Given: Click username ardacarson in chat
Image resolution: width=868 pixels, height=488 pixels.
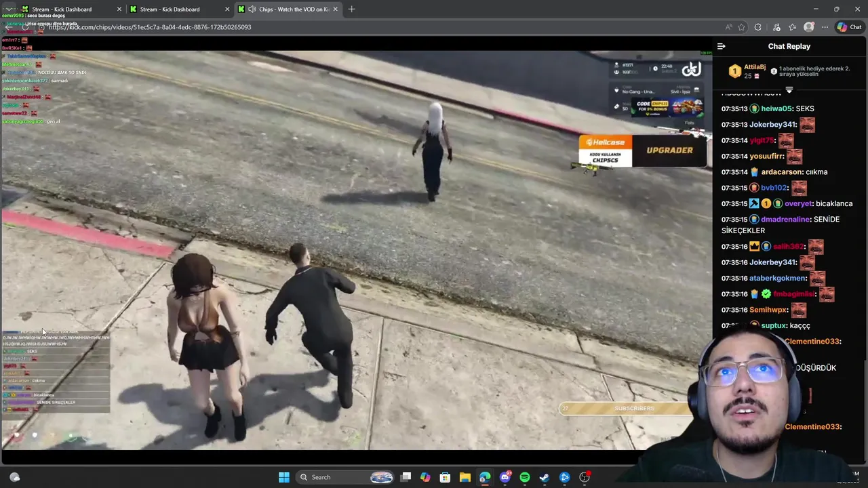Looking at the screenshot, I should click(782, 172).
